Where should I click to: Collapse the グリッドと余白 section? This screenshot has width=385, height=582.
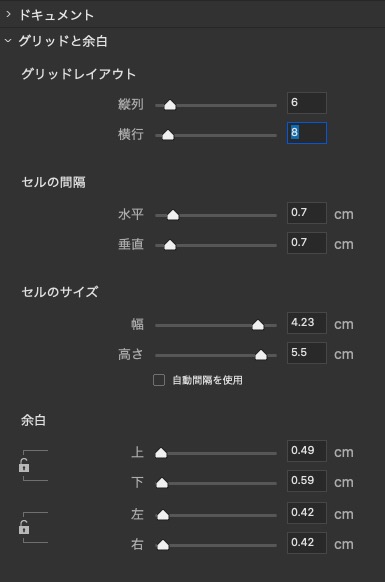point(8,41)
